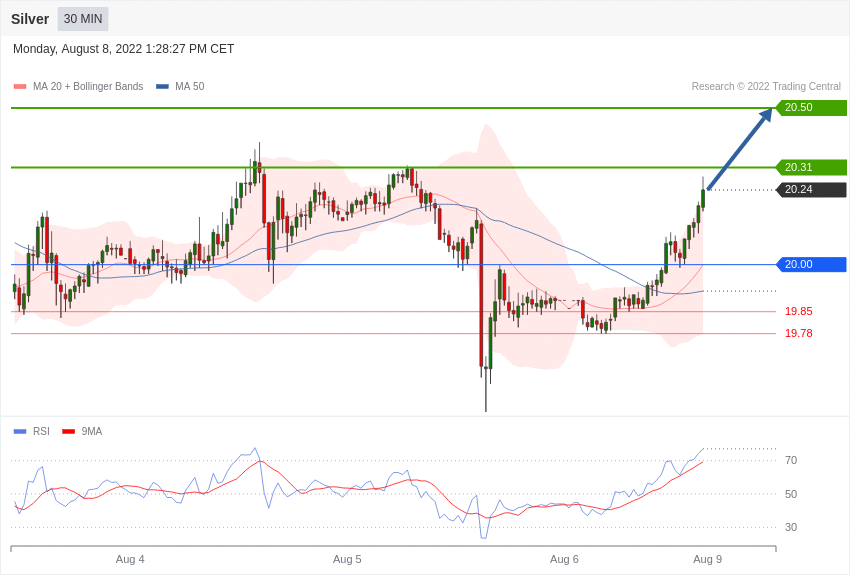Click the MA 50 legend color swatch

point(162,86)
